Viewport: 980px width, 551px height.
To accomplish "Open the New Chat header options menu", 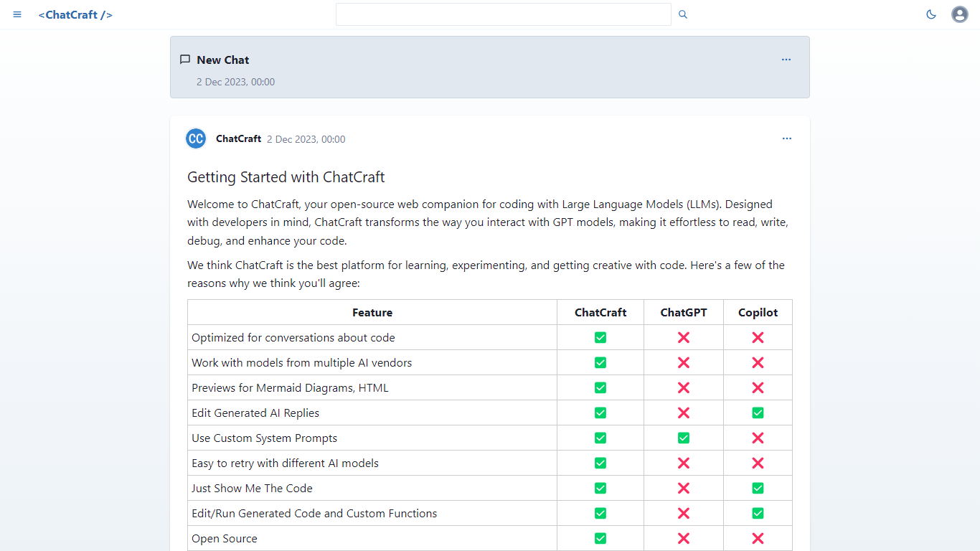I will [786, 60].
